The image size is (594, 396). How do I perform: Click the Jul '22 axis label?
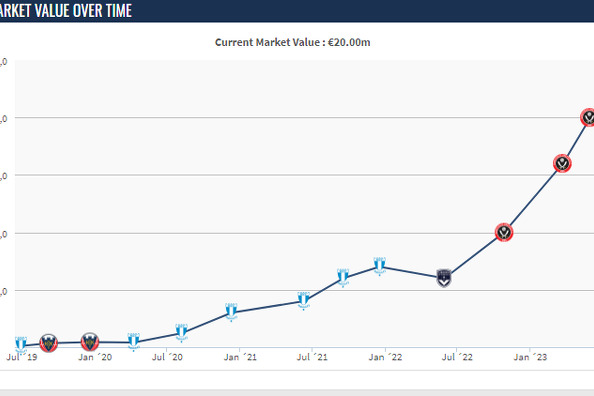(457, 357)
